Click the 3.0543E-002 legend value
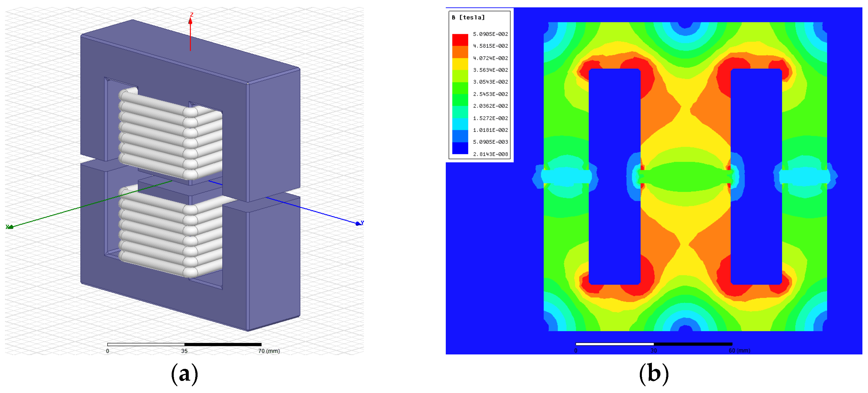Screen dimensions: 868x393 pos(490,82)
